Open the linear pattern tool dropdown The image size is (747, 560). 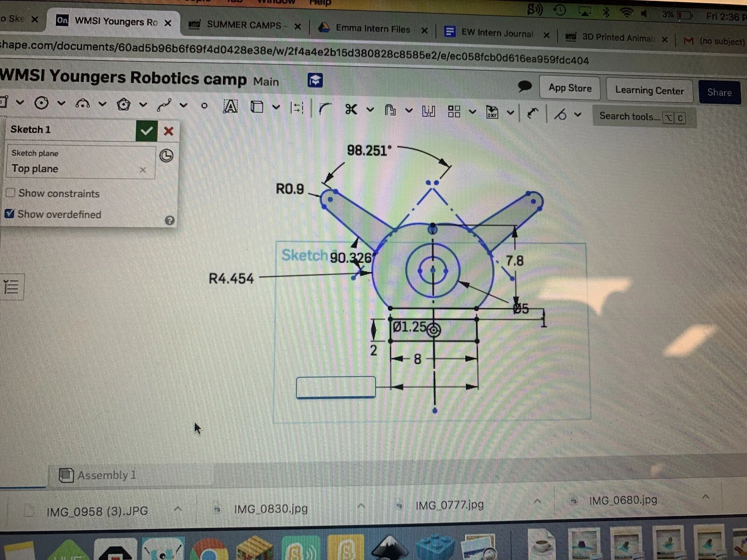(472, 112)
